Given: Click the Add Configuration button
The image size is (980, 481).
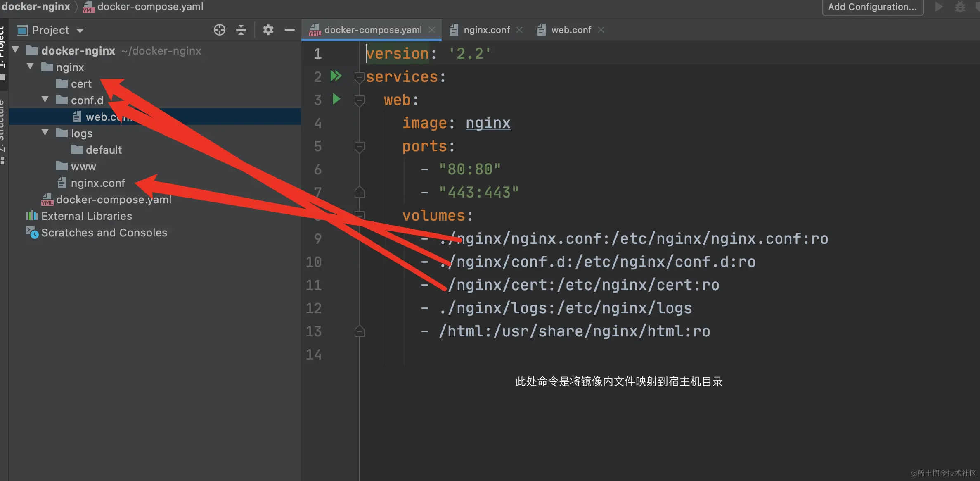Looking at the screenshot, I should click(872, 7).
